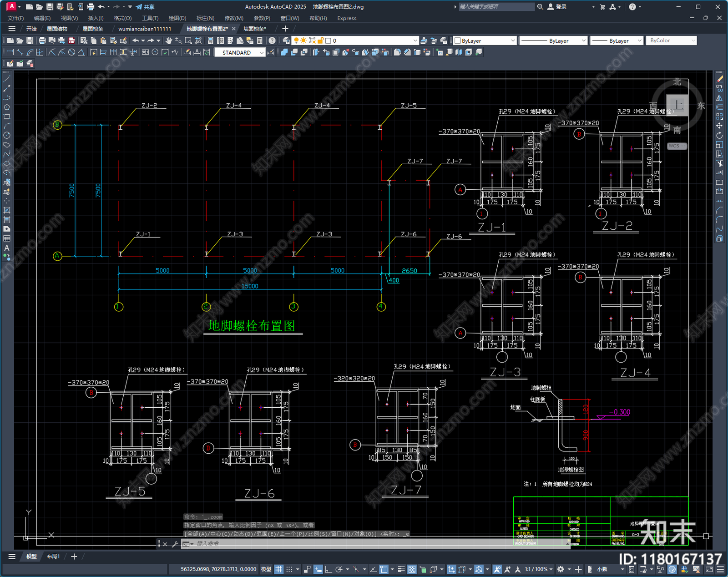Toggle annotation visibility in status bar
This screenshot has width=728, height=577.
tap(497, 569)
